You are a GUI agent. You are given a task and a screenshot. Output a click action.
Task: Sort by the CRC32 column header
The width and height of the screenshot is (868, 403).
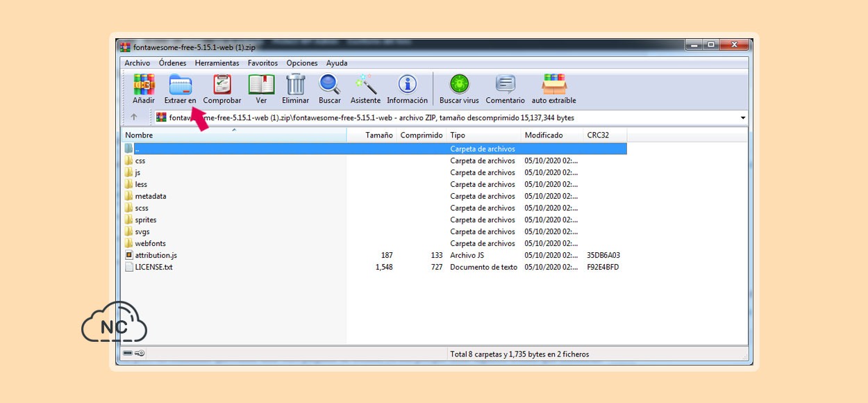pos(605,135)
